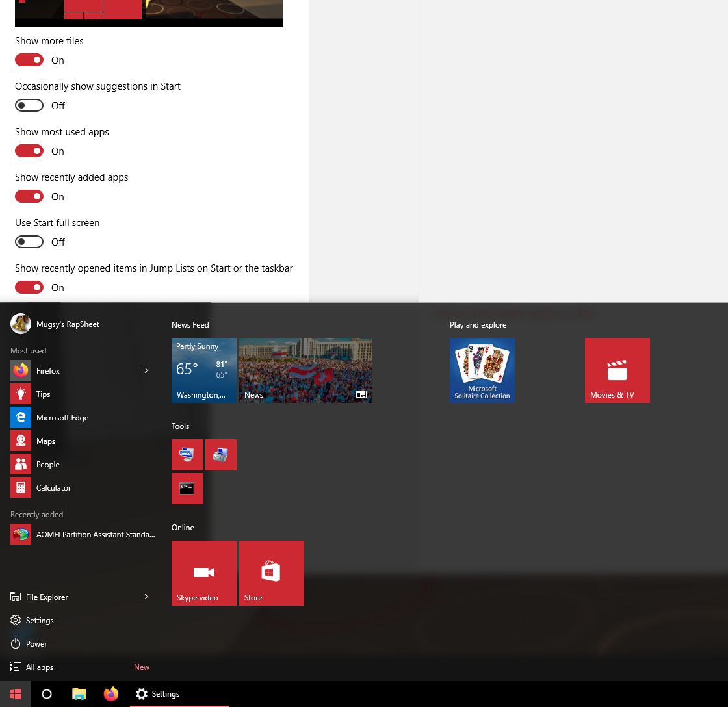Open the Maps app
Screen dimensions: 728x707
tap(81, 441)
